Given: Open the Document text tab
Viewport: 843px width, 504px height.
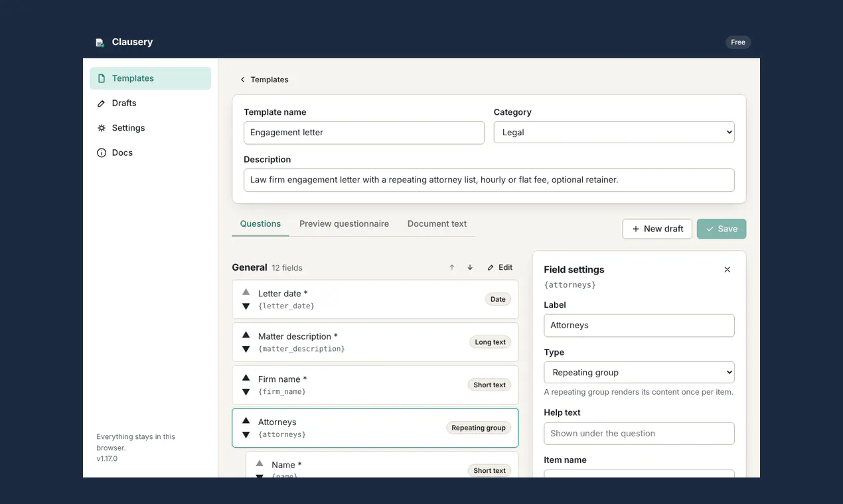Looking at the screenshot, I should coord(437,224).
